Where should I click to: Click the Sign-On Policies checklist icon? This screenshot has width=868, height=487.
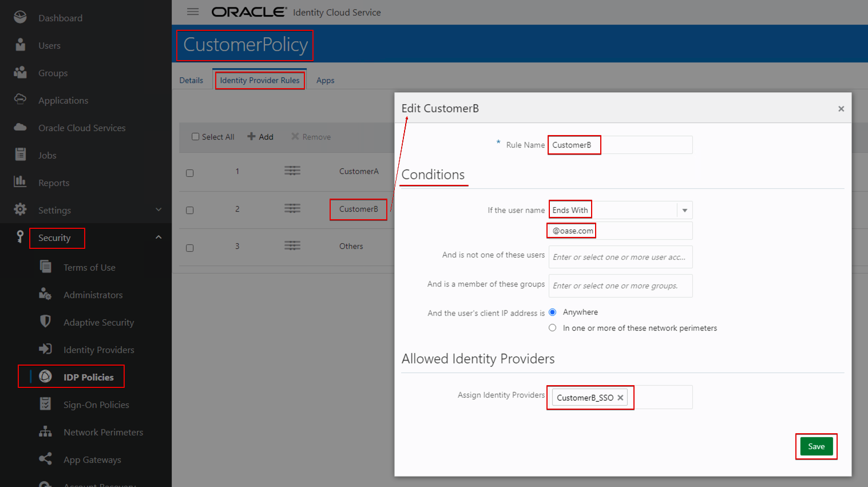coord(45,404)
